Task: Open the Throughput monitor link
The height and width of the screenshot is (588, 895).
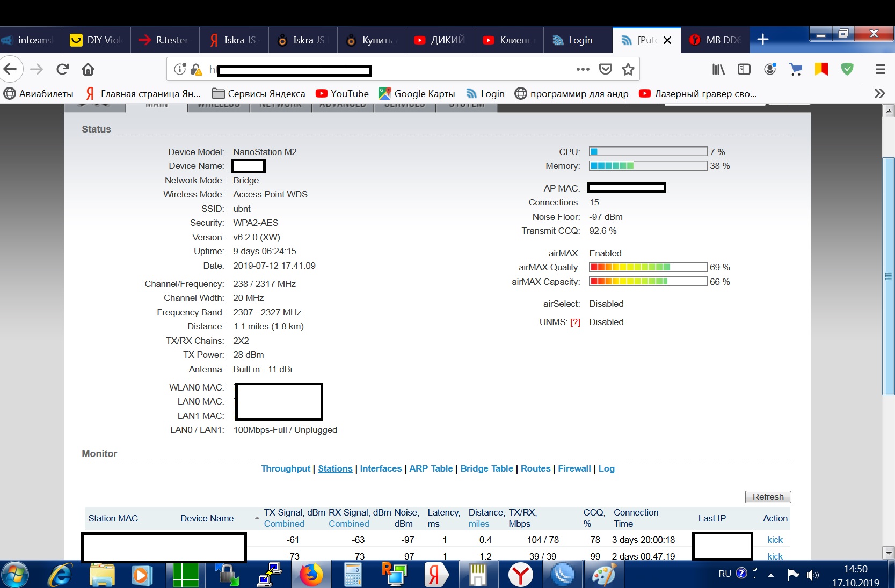Action: point(286,468)
